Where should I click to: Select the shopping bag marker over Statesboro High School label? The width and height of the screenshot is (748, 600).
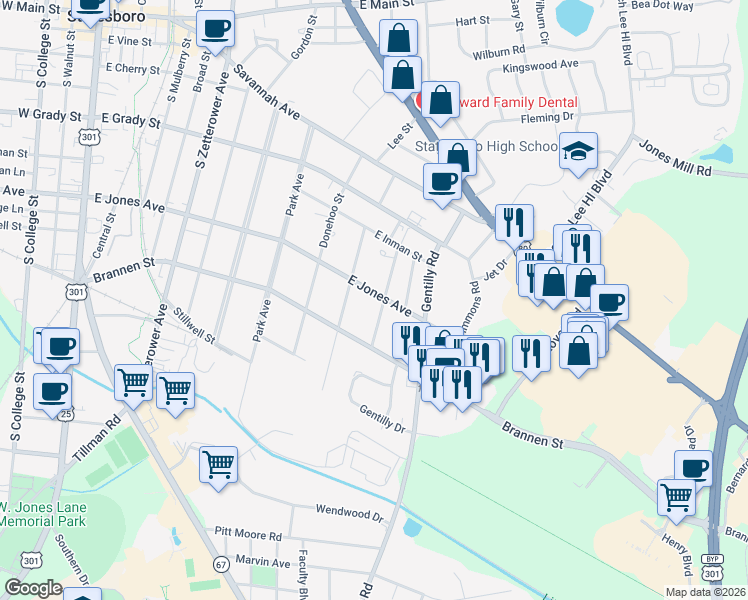click(x=458, y=154)
